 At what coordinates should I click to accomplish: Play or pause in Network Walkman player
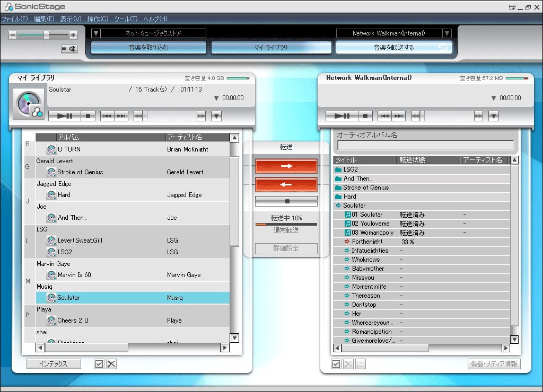point(342,116)
